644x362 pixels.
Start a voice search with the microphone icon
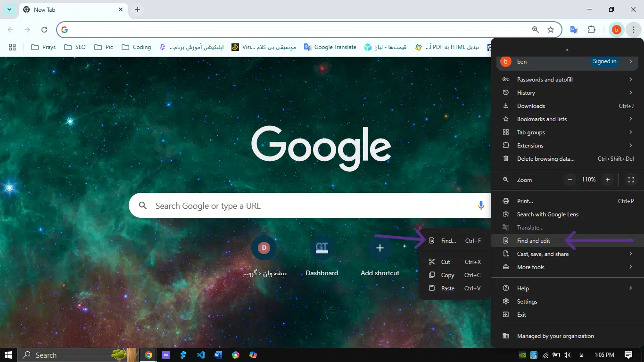click(x=481, y=206)
